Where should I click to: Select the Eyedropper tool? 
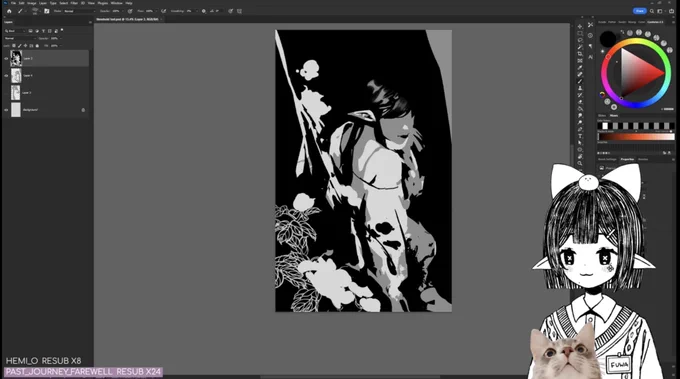click(x=580, y=68)
